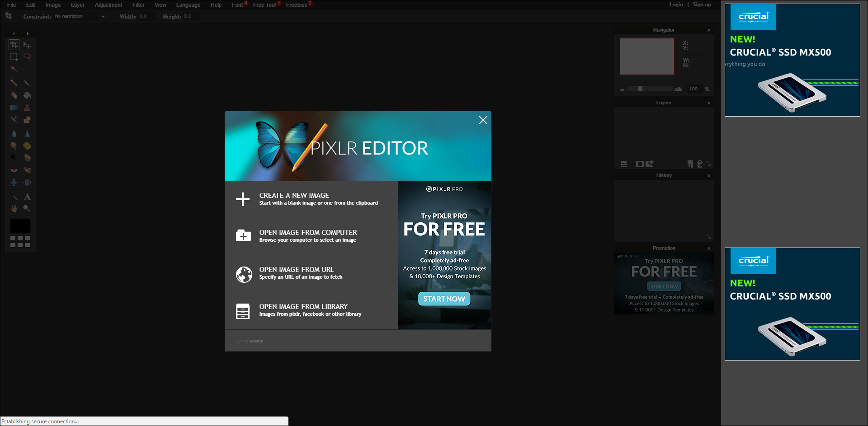This screenshot has width=868, height=426.
Task: Expand the Layers panel corner toggle
Action: (x=709, y=164)
